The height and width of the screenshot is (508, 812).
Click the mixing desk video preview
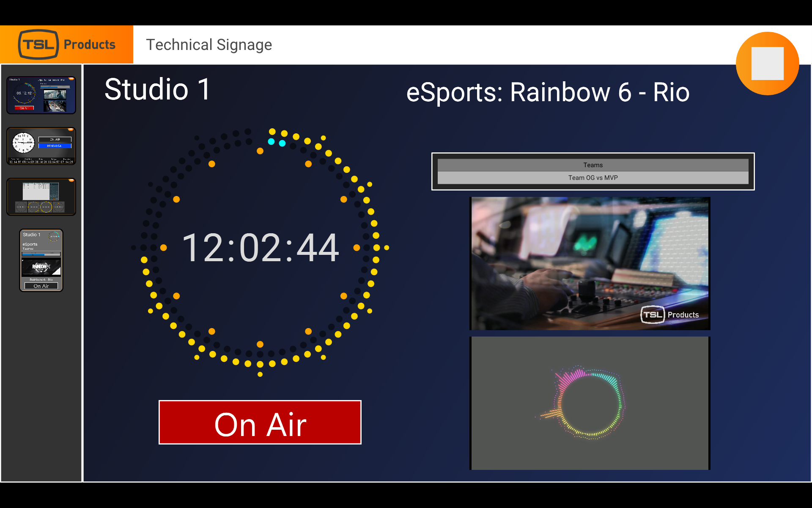590,262
